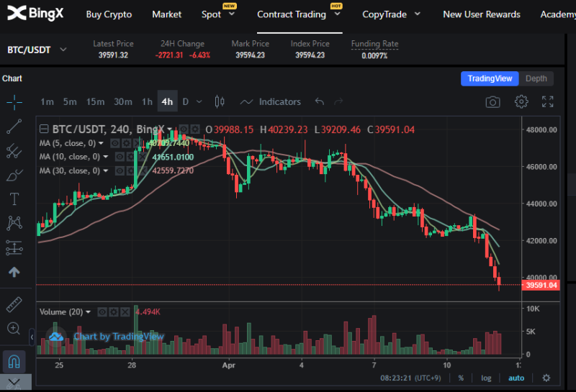The image size is (576, 392).
Task: Open settings for Volume indicator
Action: point(114,312)
